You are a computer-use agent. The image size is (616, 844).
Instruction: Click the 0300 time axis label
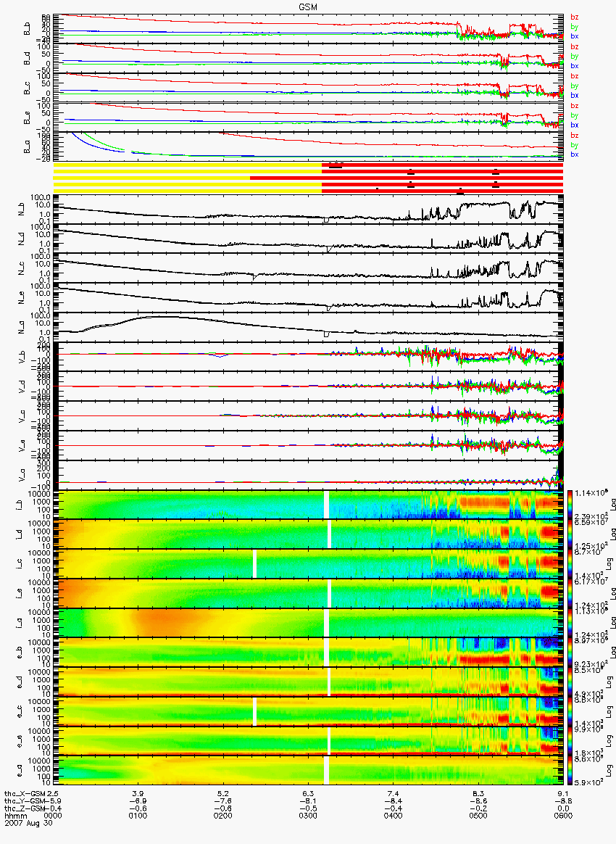[x=308, y=816]
